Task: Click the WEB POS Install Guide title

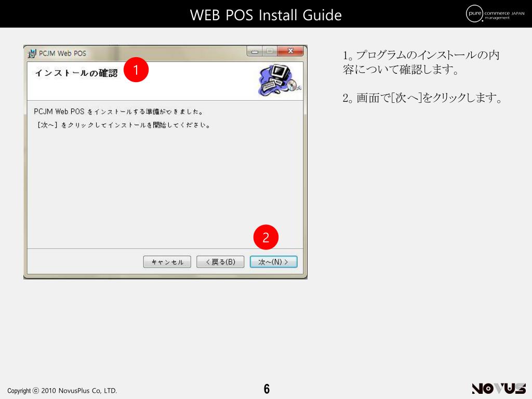Action: click(x=265, y=15)
